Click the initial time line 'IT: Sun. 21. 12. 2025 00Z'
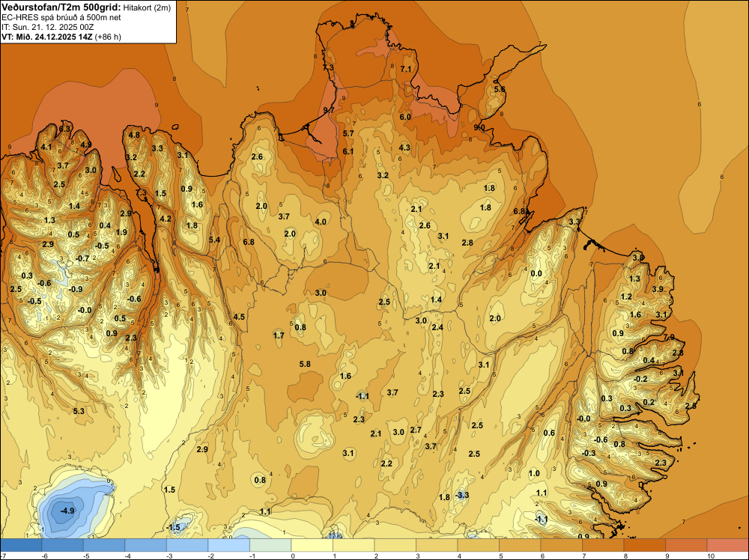 coord(46,27)
